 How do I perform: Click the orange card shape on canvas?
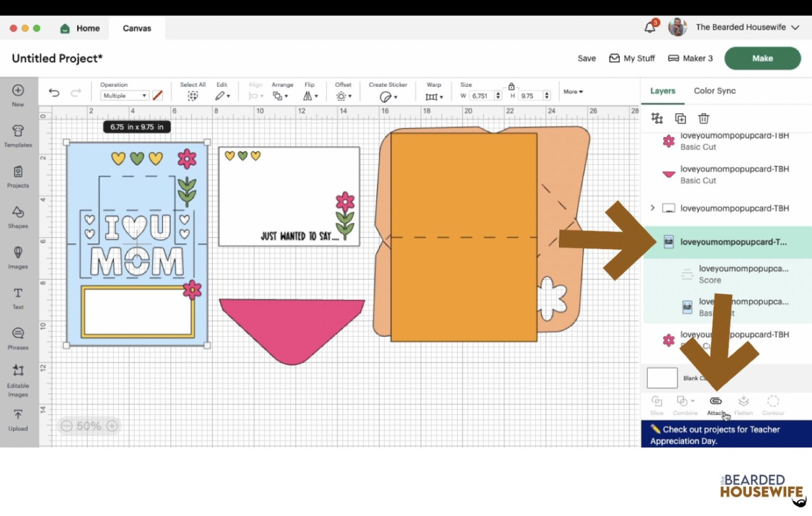pyautogui.click(x=463, y=238)
